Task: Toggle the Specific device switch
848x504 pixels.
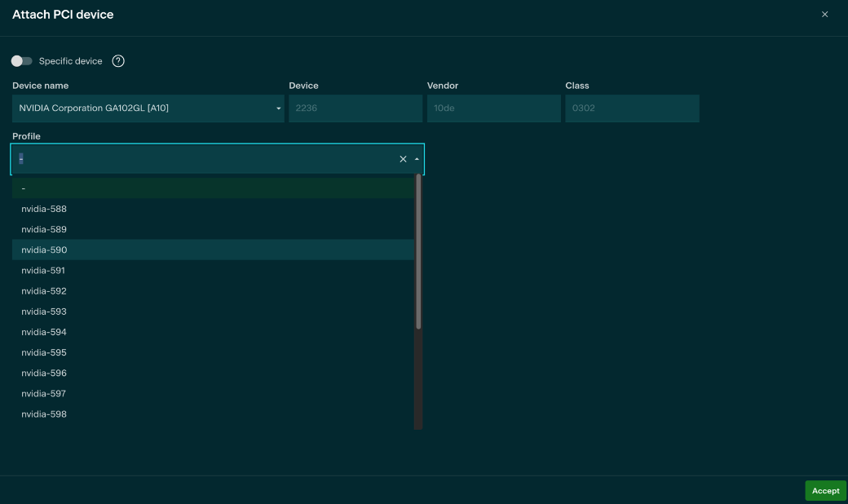Action: coord(21,61)
